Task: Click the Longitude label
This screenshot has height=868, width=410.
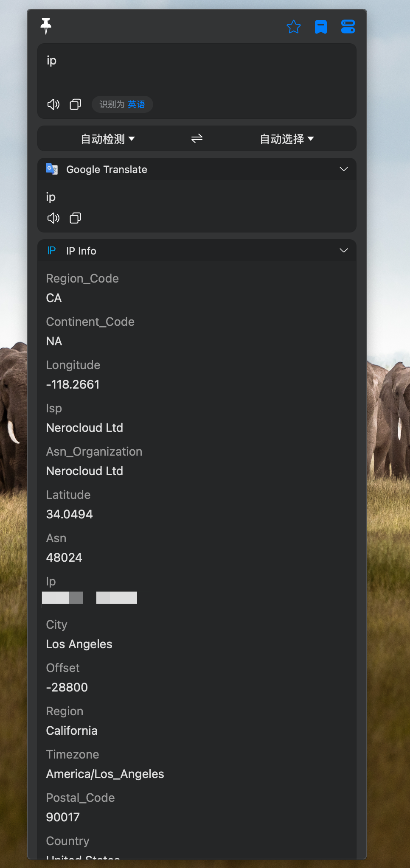Action: (73, 365)
